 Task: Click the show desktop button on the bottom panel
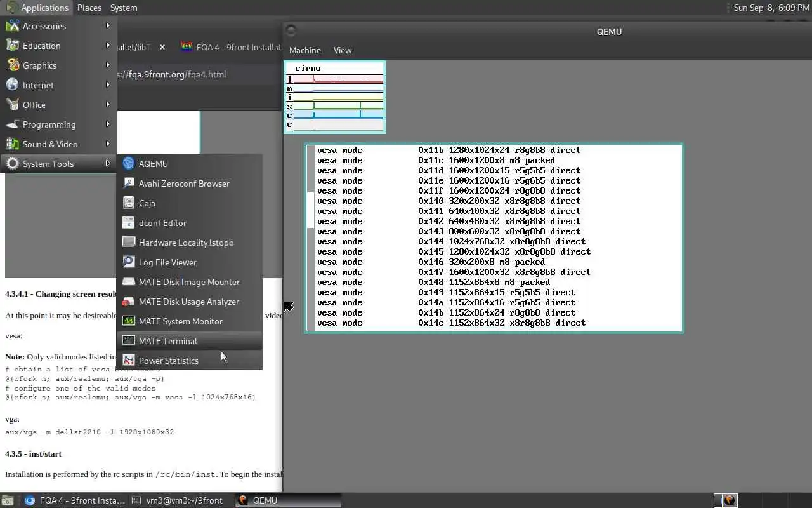[8, 500]
